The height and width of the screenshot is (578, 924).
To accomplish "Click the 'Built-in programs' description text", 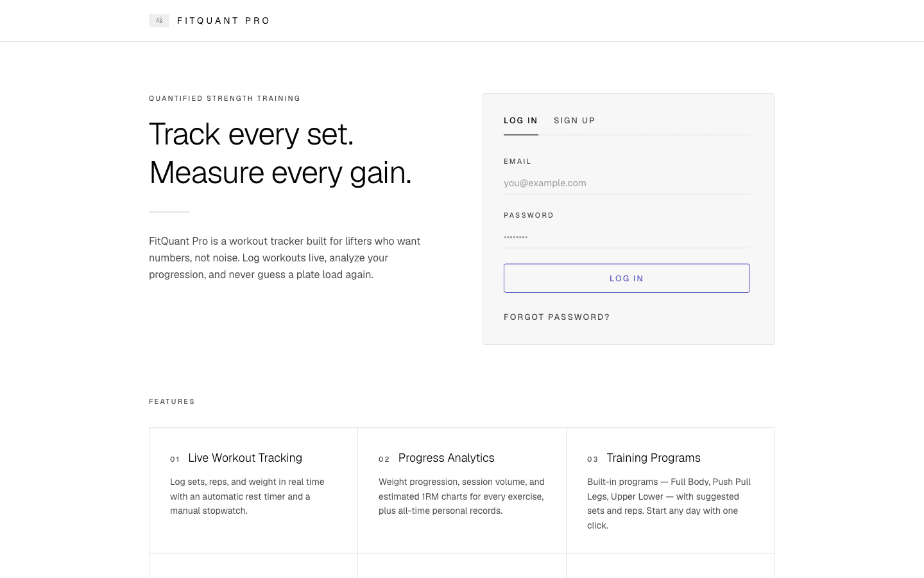I will pyautogui.click(x=669, y=504).
